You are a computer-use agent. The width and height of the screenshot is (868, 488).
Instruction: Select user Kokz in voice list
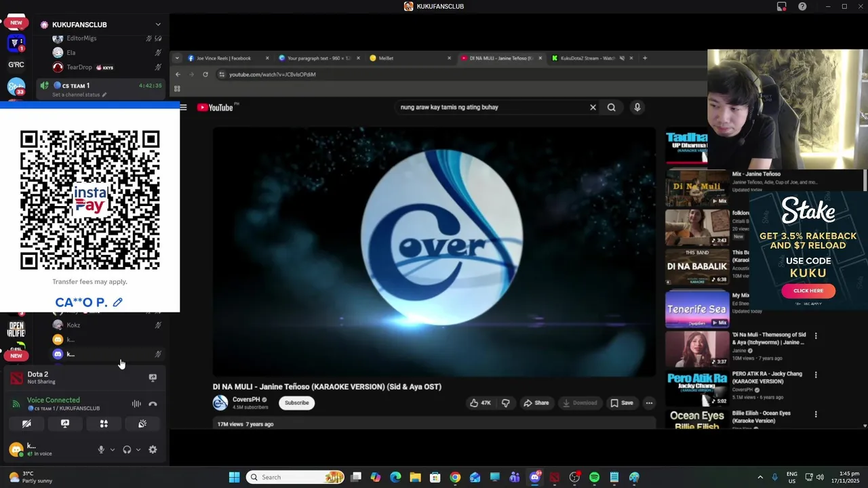coord(107,325)
